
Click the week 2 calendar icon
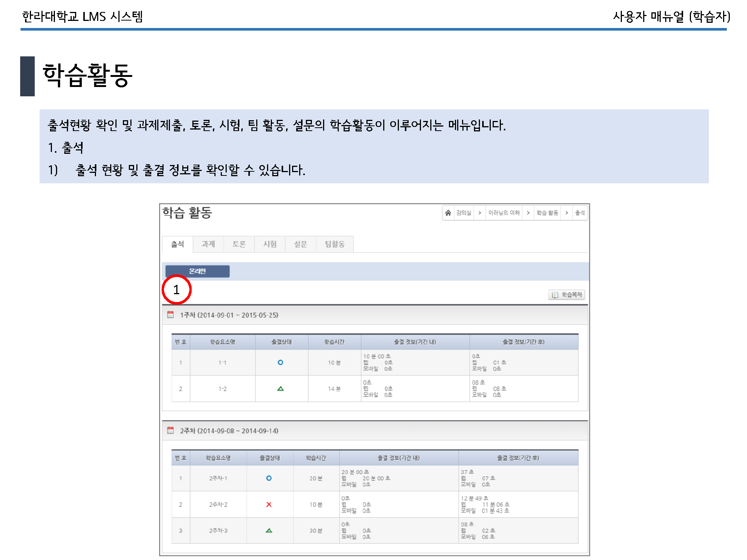(x=170, y=430)
